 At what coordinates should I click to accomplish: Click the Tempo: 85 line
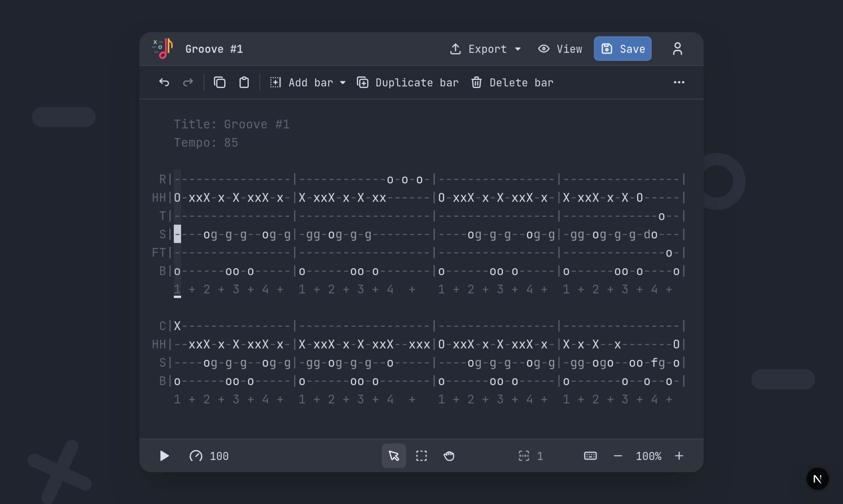206,143
